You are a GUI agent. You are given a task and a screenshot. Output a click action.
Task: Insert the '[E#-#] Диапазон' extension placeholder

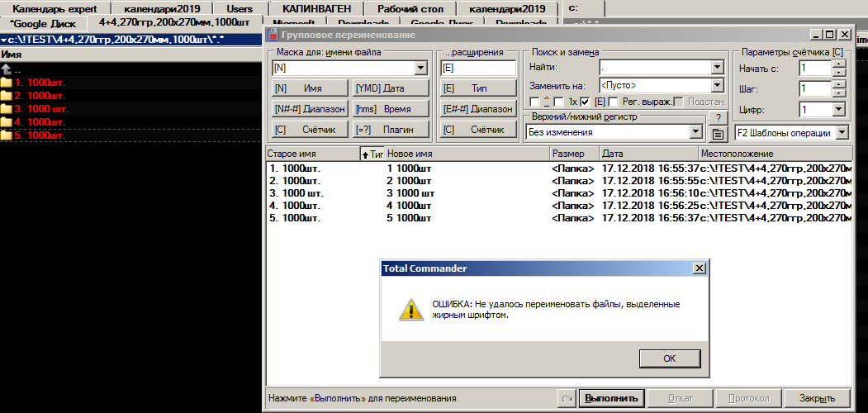477,108
